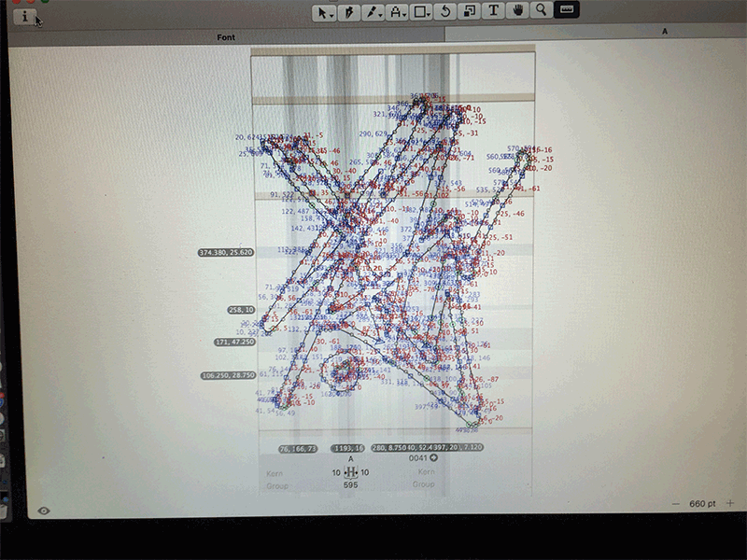Image resolution: width=747 pixels, height=560 pixels.
Task: Click the right Kern field in the info box
Action: [x=427, y=471]
